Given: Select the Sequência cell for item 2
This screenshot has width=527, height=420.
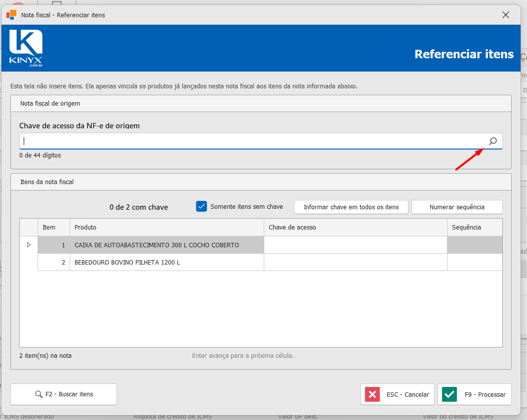Looking at the screenshot, I should [x=475, y=262].
